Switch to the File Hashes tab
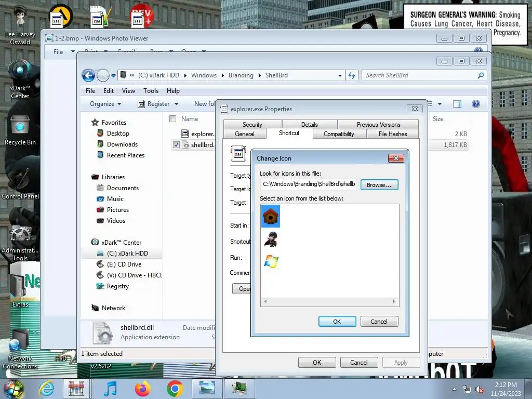Viewport: 532px width, 399px height. (393, 134)
